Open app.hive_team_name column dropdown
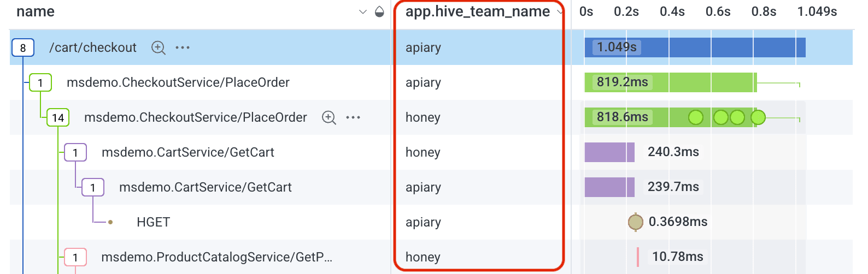Viewport: 868px width, 274px height. pos(560,12)
